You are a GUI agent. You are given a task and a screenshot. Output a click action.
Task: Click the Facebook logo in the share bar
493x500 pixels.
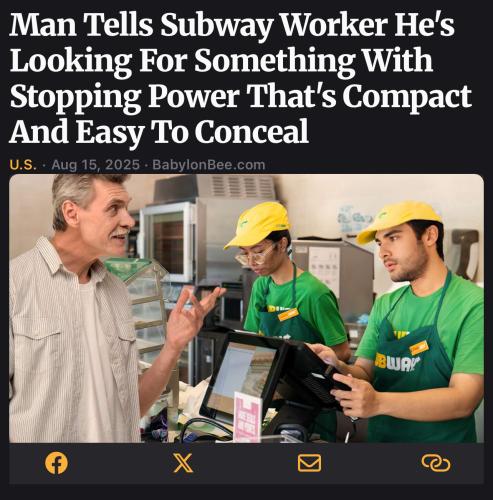[56, 463]
